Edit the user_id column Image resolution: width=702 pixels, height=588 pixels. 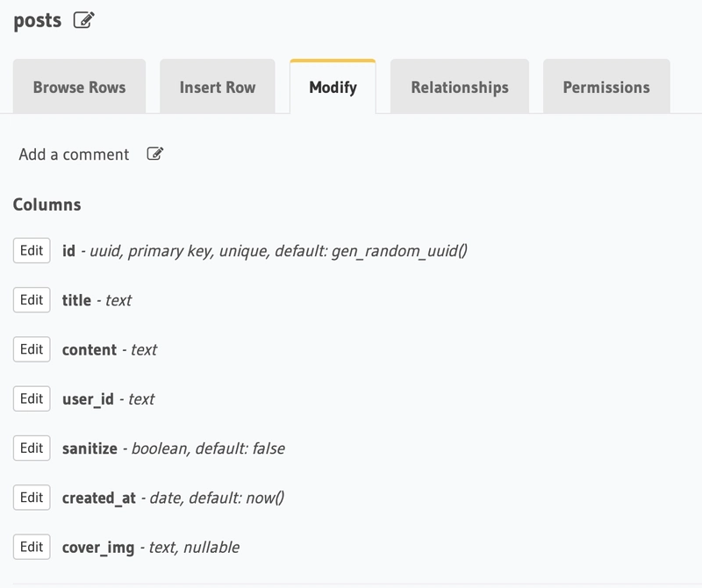[32, 398]
